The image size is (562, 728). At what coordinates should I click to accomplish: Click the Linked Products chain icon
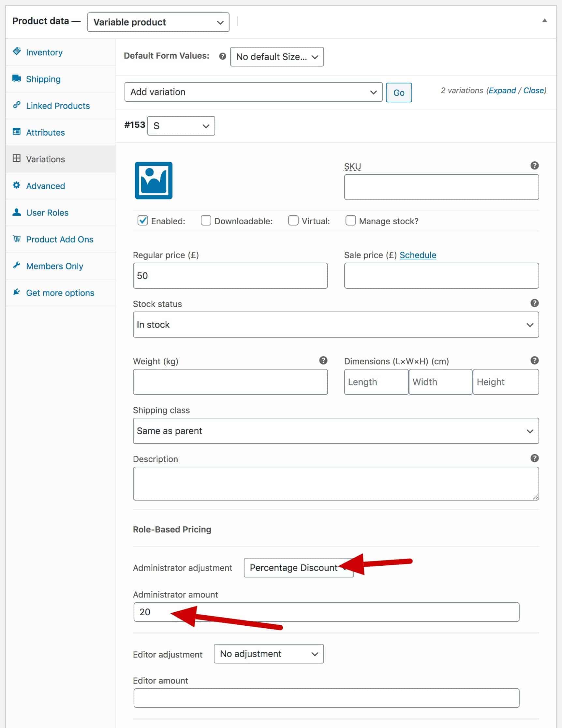click(x=17, y=105)
